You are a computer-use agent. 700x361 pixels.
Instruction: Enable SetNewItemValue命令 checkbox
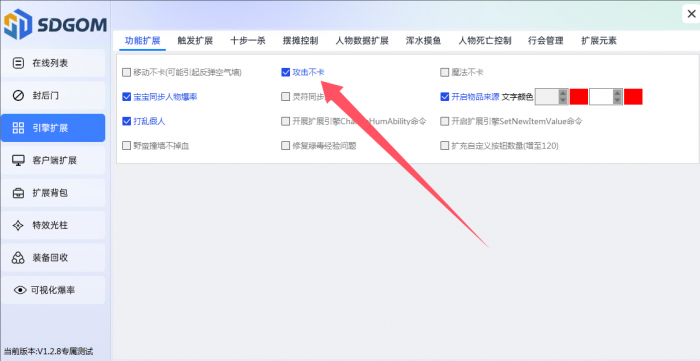click(x=444, y=121)
